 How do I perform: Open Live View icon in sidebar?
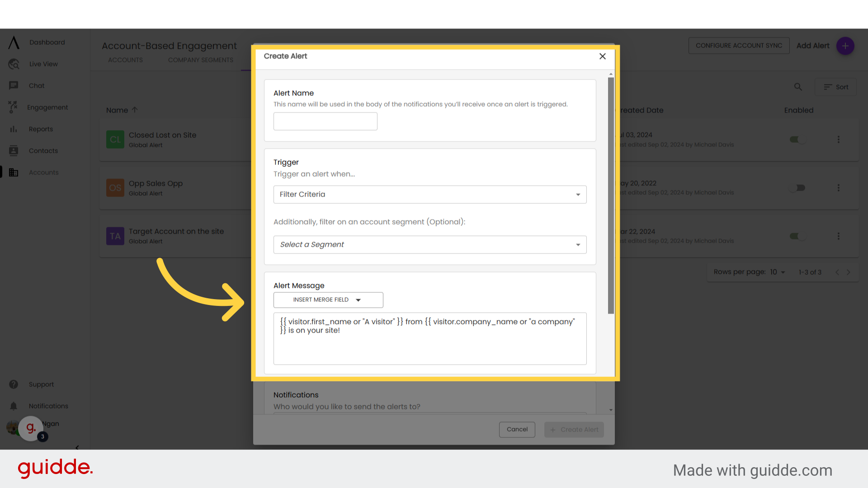pyautogui.click(x=14, y=64)
